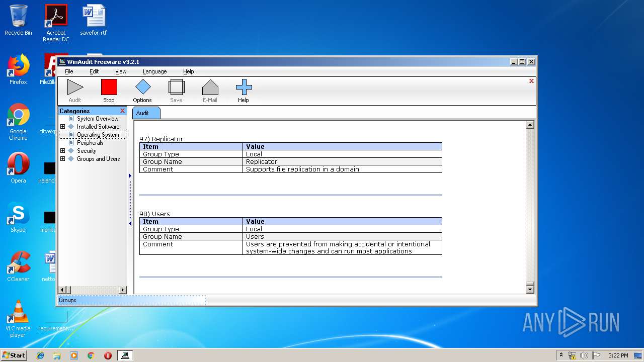Image resolution: width=644 pixels, height=362 pixels.
Task: Click splitter left-pointing arrow
Action: pos(130,224)
